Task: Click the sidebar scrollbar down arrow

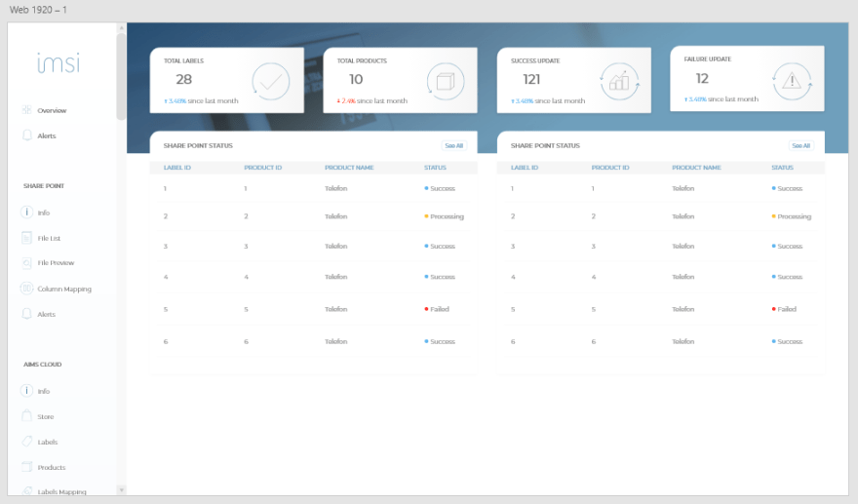Action: [x=121, y=488]
